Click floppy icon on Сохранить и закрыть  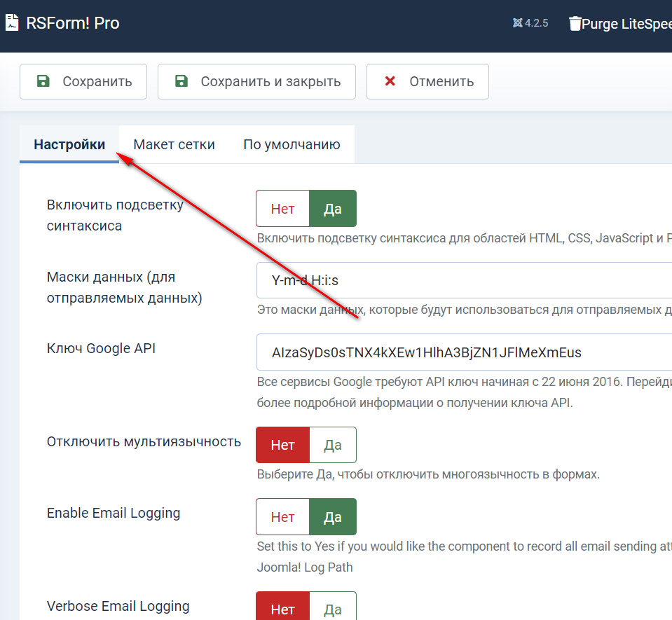pyautogui.click(x=181, y=81)
